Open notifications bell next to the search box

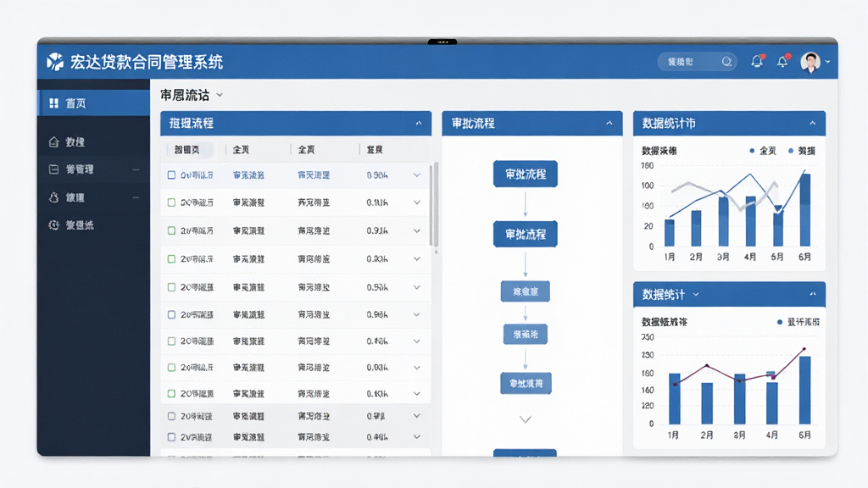[x=757, y=61]
